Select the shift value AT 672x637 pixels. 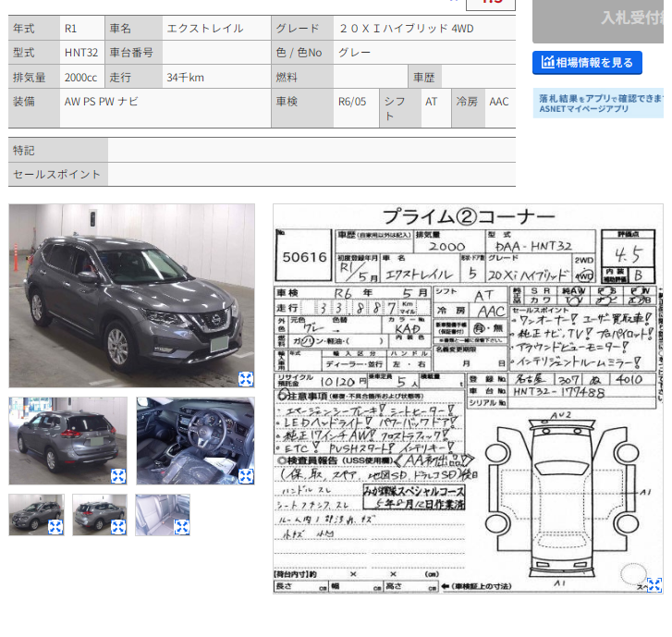431,102
